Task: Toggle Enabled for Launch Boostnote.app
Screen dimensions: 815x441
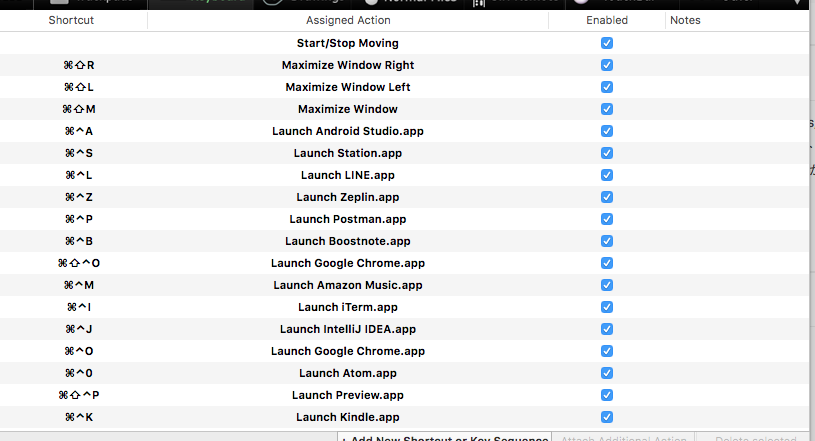Action: click(x=607, y=241)
